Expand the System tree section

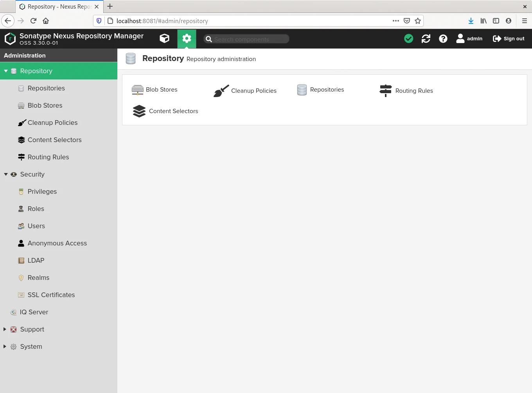pos(5,346)
